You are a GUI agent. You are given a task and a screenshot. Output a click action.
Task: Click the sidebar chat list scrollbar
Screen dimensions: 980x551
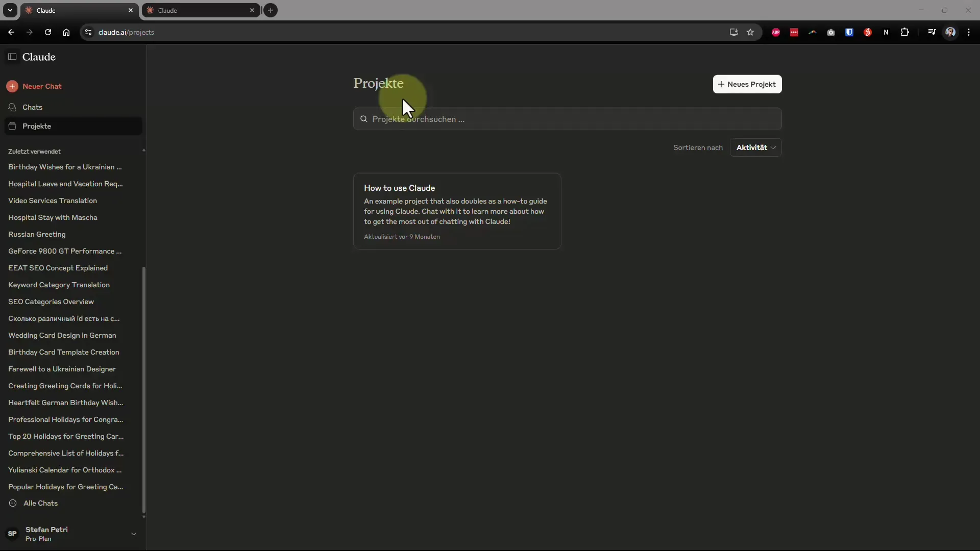pyautogui.click(x=144, y=390)
